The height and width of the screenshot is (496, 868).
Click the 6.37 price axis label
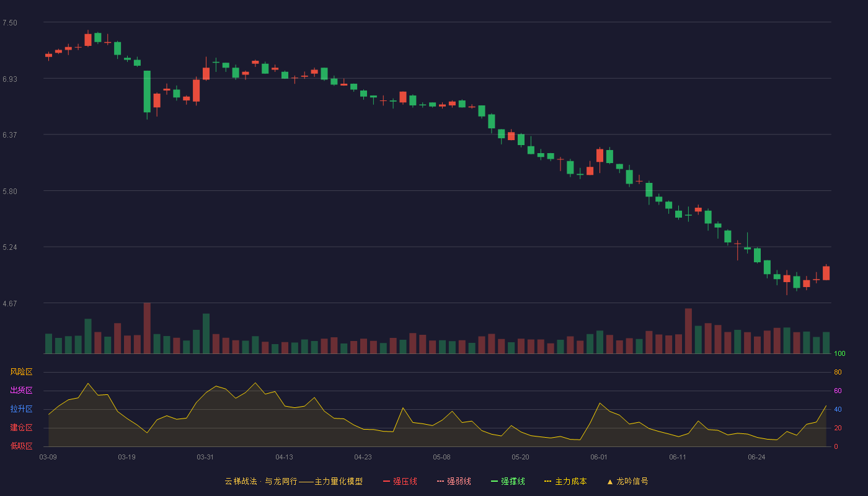pos(10,135)
